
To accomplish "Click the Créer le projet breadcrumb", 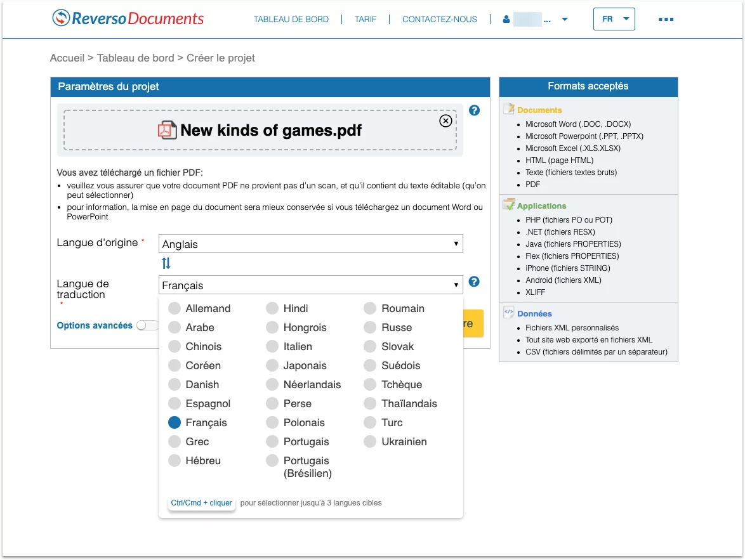I will [x=220, y=58].
